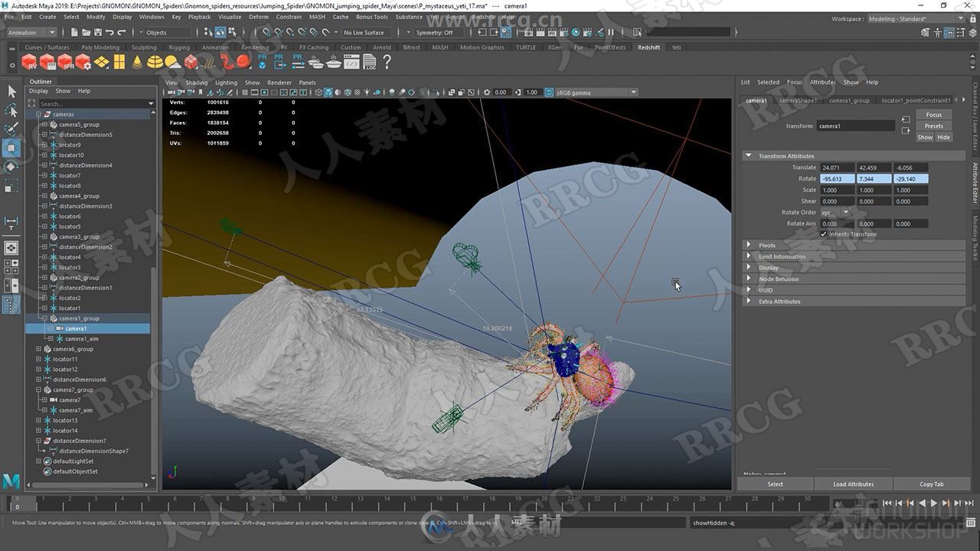Undo the last action
This screenshot has height=551, width=980.
pos(110,32)
